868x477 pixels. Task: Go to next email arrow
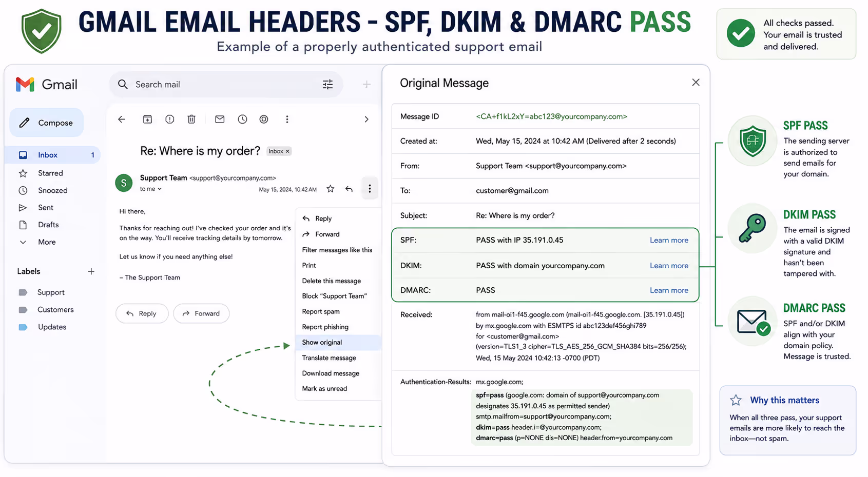pyautogui.click(x=366, y=119)
